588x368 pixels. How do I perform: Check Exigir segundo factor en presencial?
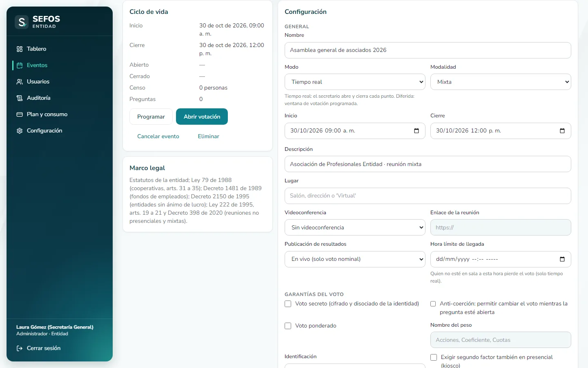[x=434, y=357]
